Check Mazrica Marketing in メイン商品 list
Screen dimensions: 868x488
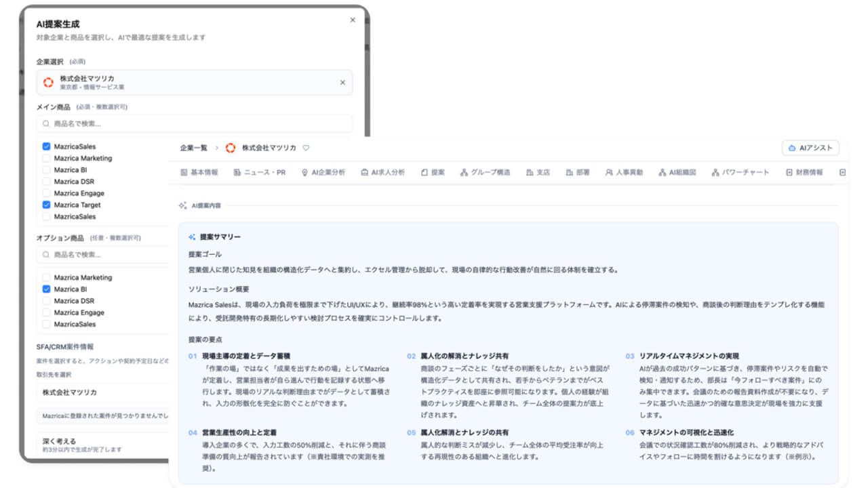tap(46, 158)
